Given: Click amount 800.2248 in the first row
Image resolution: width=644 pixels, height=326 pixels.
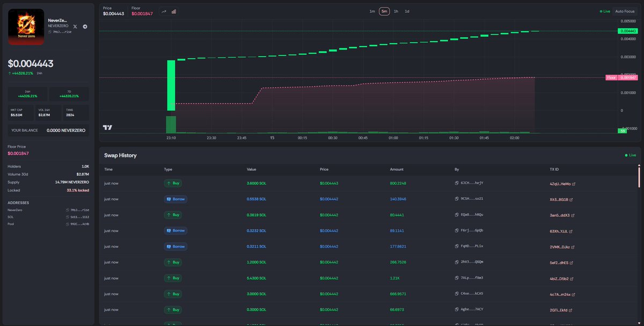Looking at the screenshot, I should [x=398, y=183].
